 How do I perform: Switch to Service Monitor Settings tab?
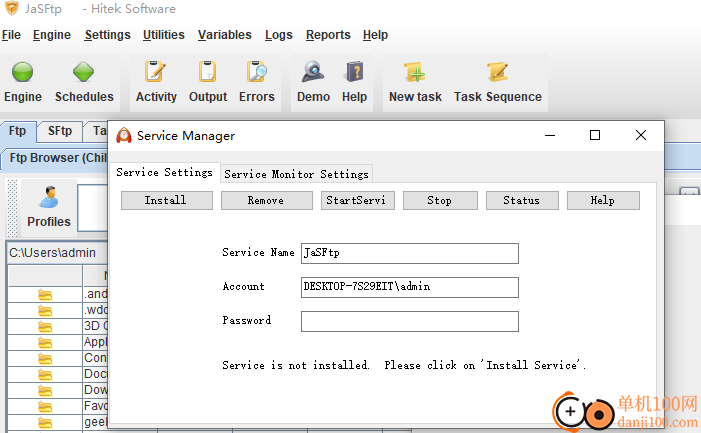[296, 174]
